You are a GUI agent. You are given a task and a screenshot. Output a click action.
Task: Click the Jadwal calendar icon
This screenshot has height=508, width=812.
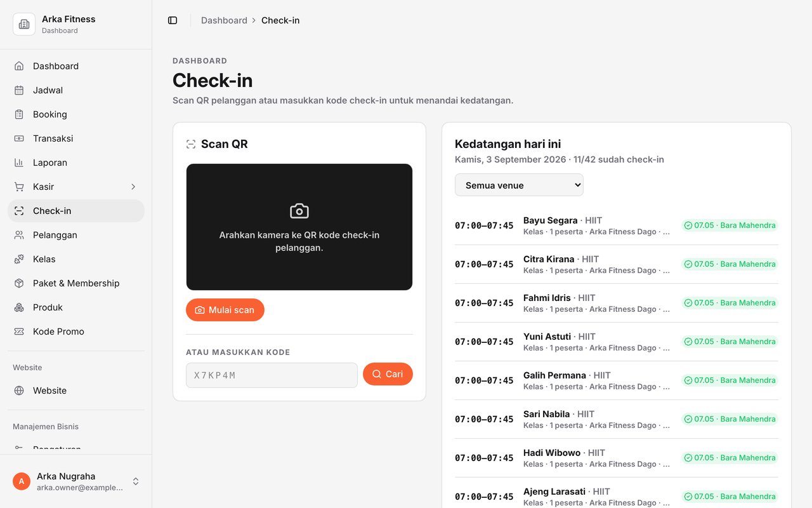click(x=19, y=90)
